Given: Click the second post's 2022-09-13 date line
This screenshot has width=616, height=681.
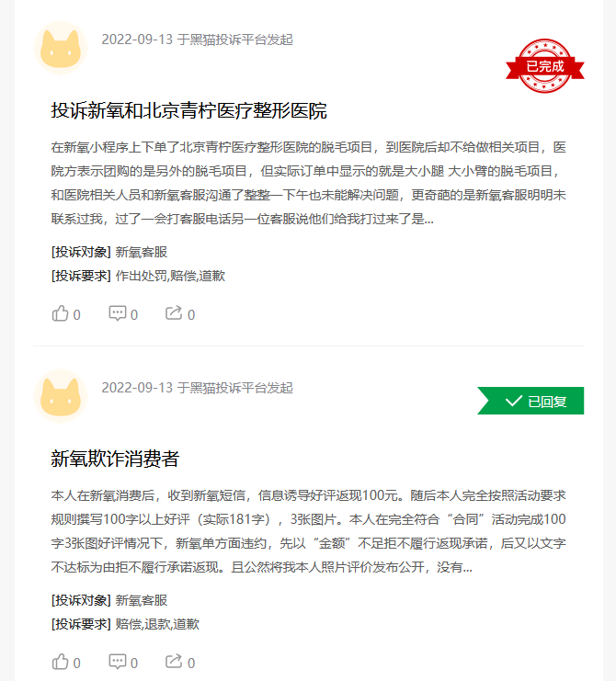Looking at the screenshot, I should point(198,388).
